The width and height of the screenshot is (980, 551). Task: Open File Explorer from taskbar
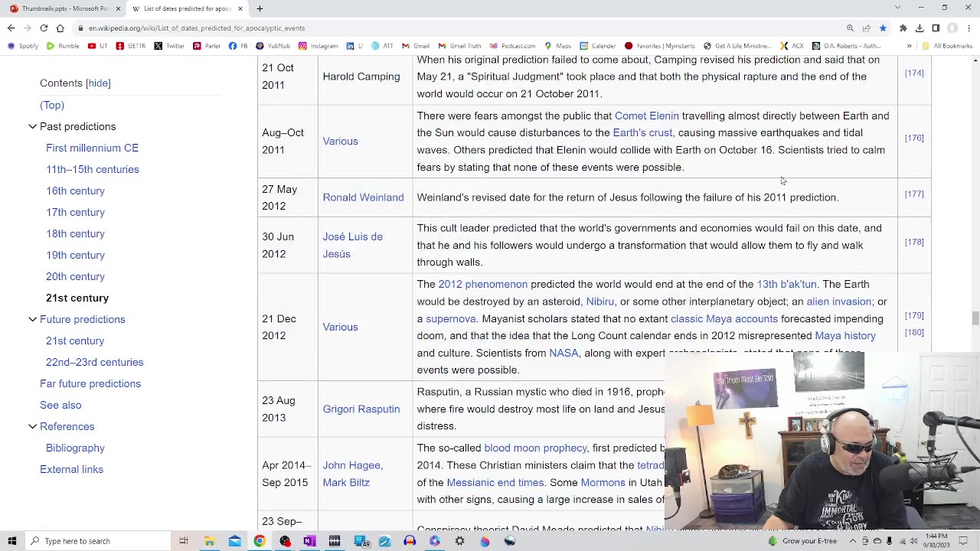(x=209, y=541)
